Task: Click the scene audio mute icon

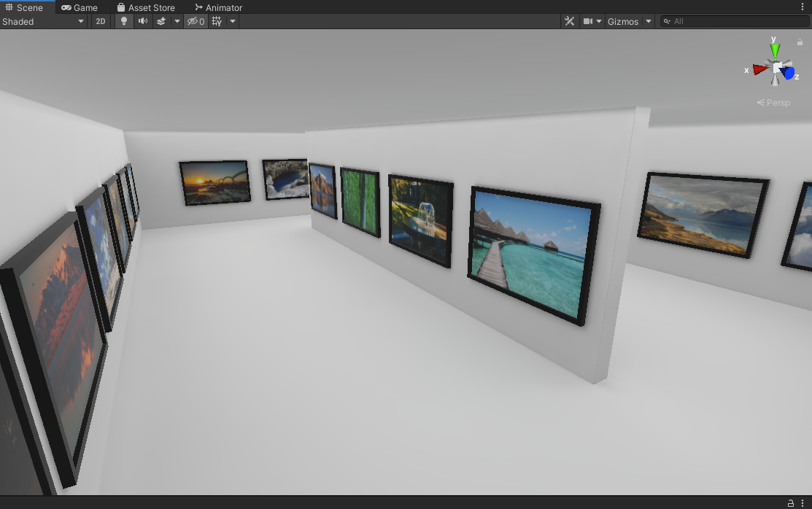Action: (143, 21)
